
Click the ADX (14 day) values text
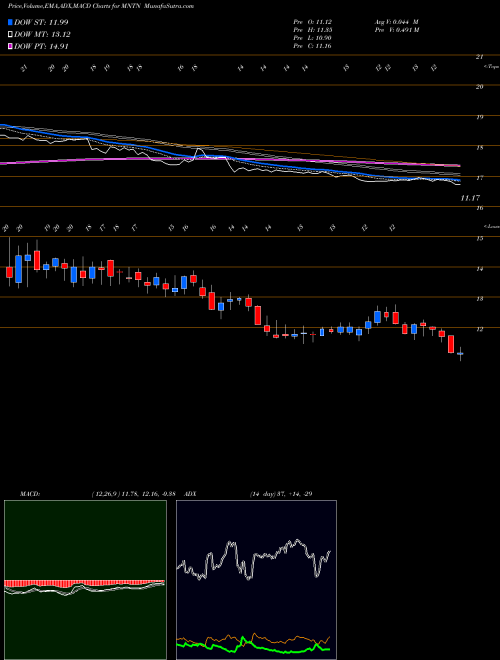pyautogui.click(x=281, y=494)
